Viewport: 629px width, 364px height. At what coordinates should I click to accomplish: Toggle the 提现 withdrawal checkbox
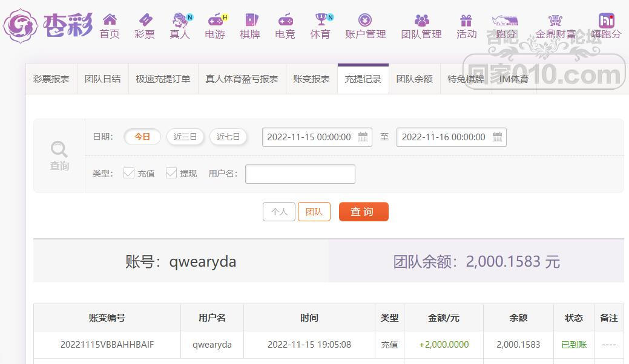coord(171,173)
